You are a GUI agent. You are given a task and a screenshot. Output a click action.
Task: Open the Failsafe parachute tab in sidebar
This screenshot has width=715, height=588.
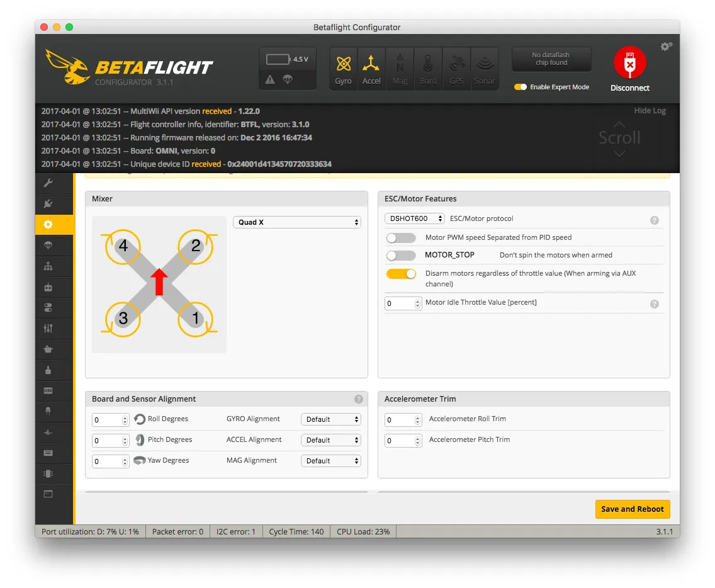pyautogui.click(x=48, y=245)
